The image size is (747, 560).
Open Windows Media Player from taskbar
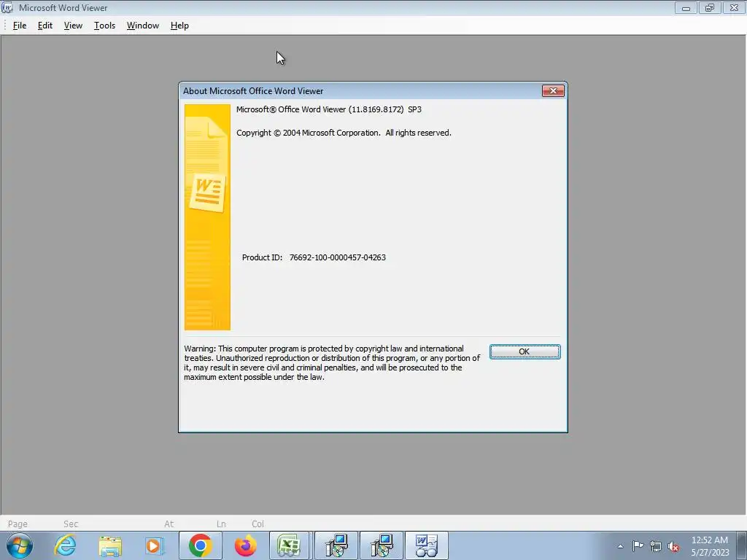coord(155,545)
